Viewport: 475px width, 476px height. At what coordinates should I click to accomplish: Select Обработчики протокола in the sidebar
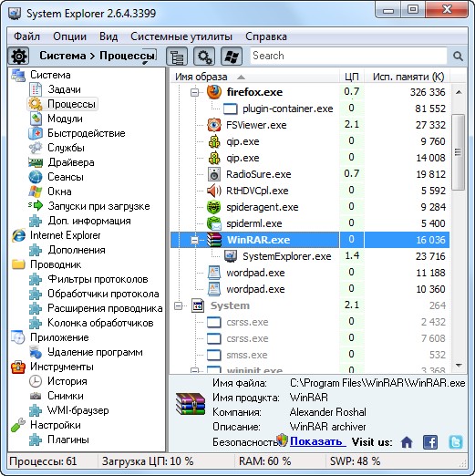[103, 294]
